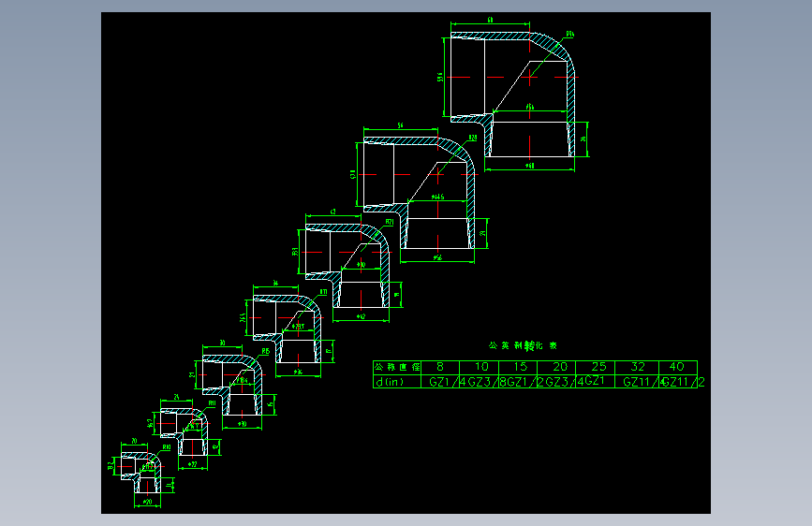
Task: Click the nominal diameter cell 25
Action: point(596,367)
